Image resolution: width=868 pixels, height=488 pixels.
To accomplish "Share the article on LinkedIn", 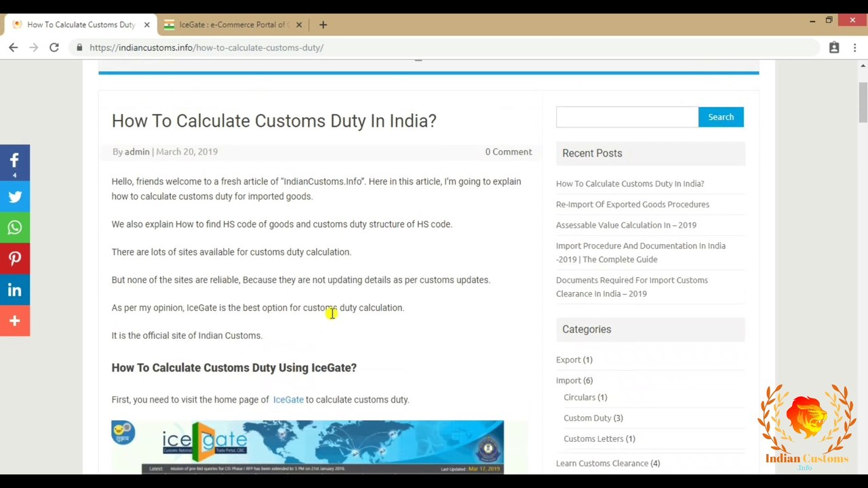I will tap(15, 290).
